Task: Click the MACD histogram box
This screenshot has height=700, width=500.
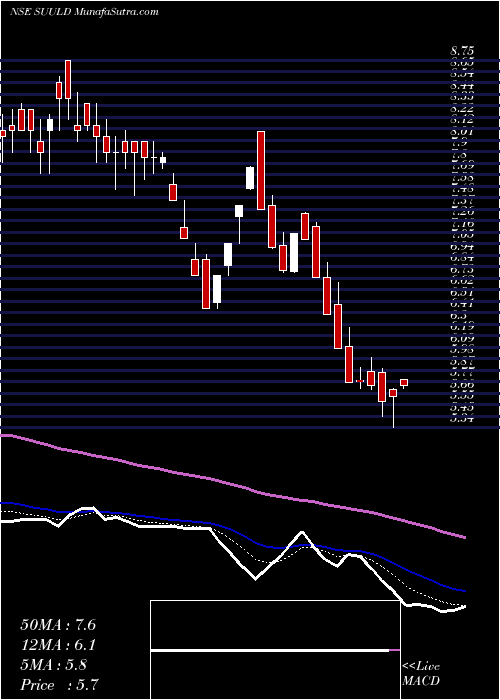Action: tap(275, 650)
